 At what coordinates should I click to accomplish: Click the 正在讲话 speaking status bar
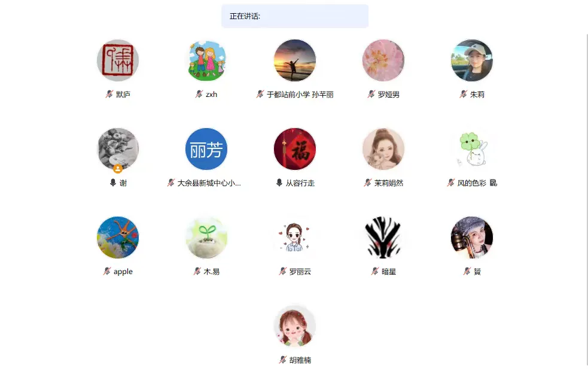(295, 16)
